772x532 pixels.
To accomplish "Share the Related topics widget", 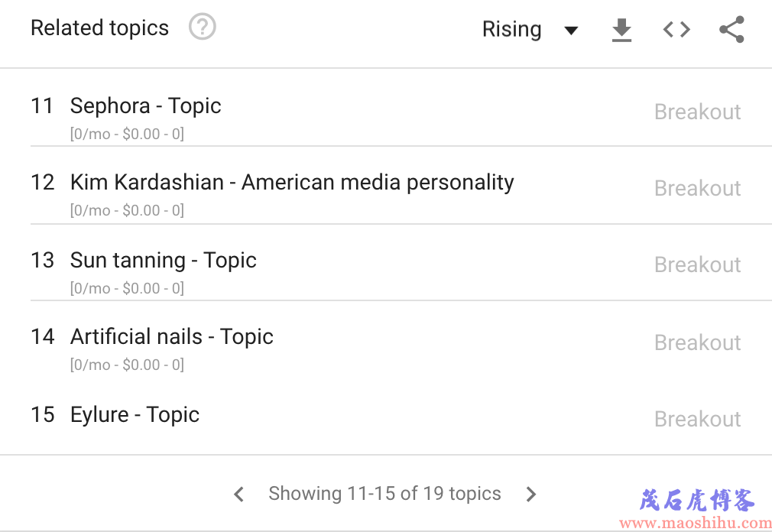I will [x=732, y=30].
